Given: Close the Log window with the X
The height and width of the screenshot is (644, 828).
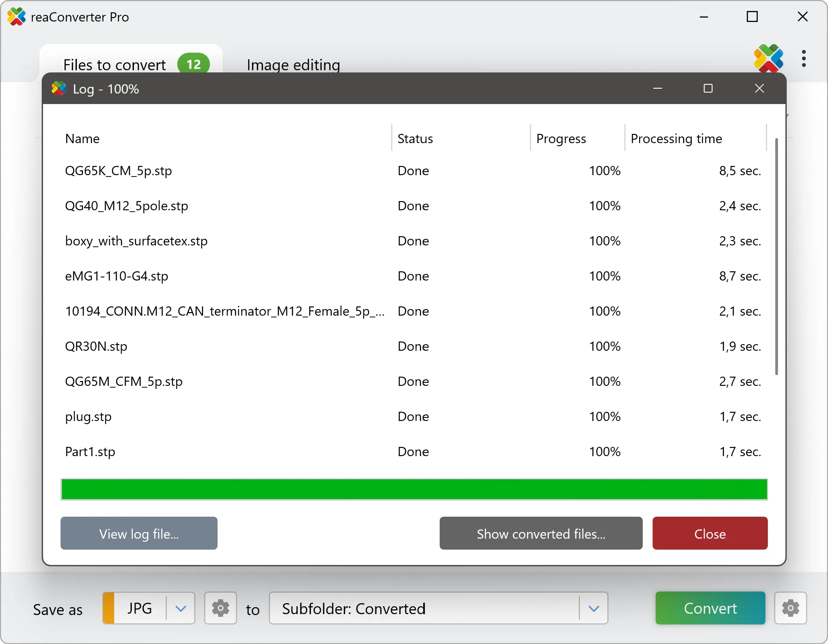Looking at the screenshot, I should click(x=759, y=89).
